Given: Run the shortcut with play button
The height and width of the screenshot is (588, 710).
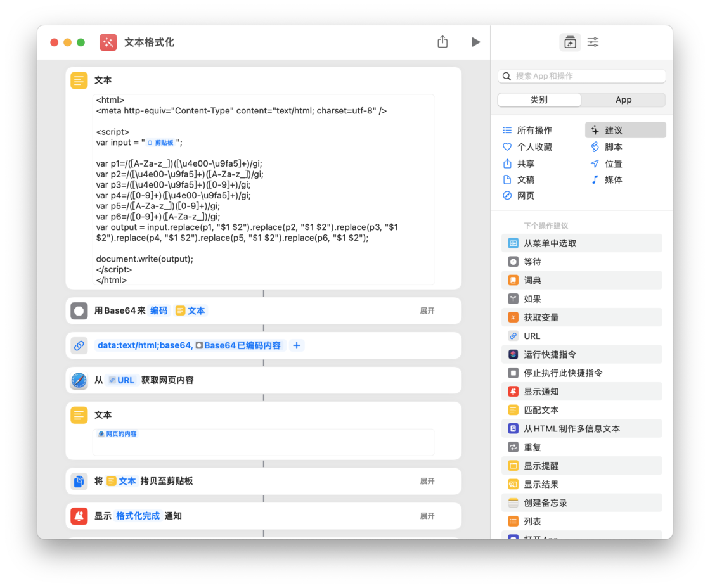Looking at the screenshot, I should click(475, 42).
